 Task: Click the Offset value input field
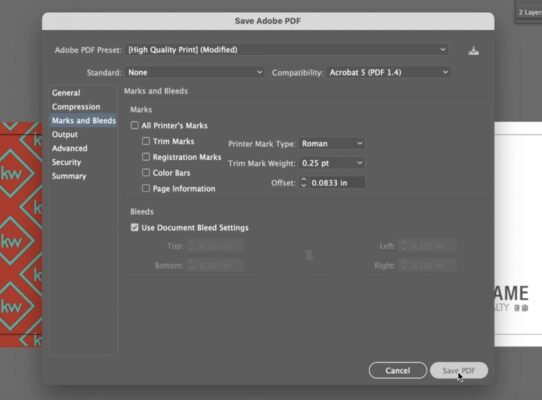(x=337, y=183)
